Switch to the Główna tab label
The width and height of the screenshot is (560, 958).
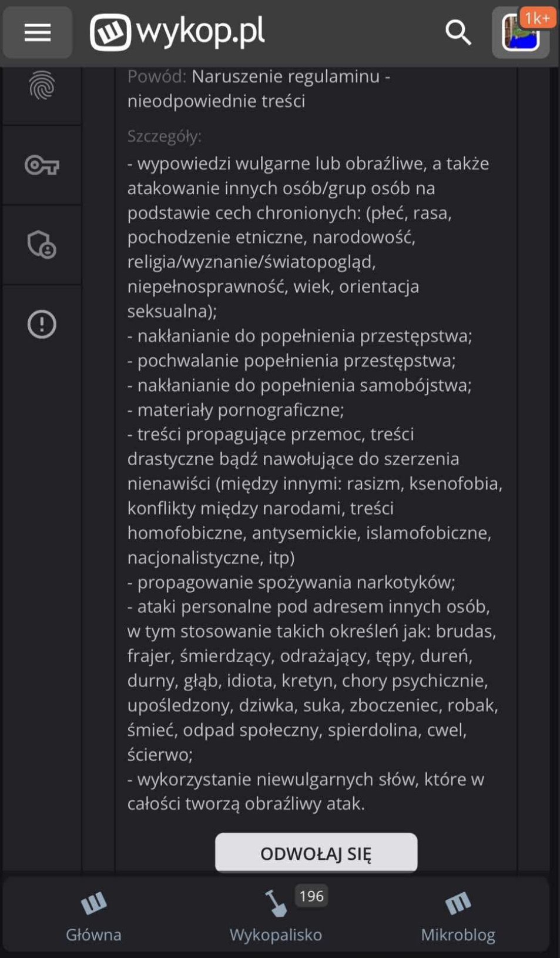93,934
